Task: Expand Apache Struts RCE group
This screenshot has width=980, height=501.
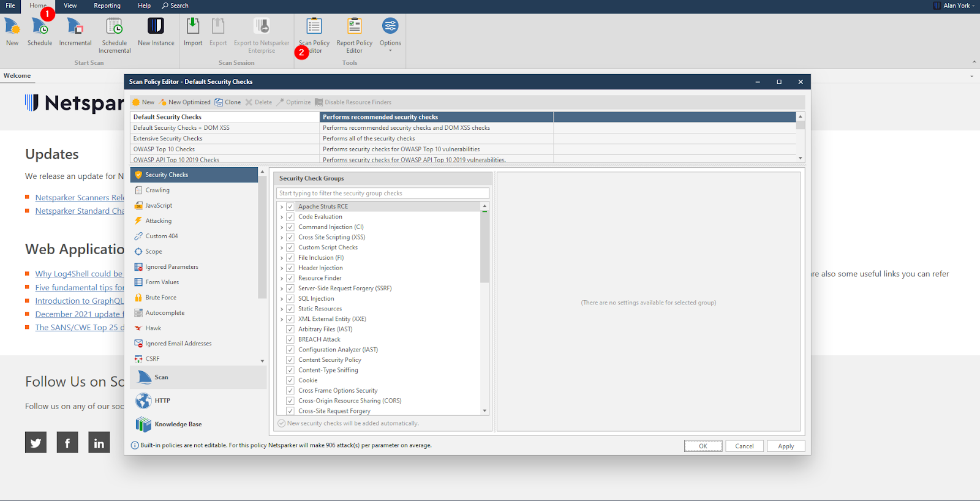Action: (x=282, y=207)
